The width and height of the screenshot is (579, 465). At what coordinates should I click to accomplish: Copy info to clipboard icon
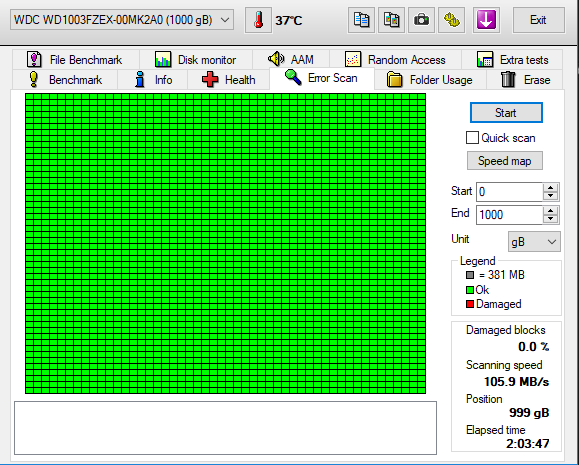[361, 20]
